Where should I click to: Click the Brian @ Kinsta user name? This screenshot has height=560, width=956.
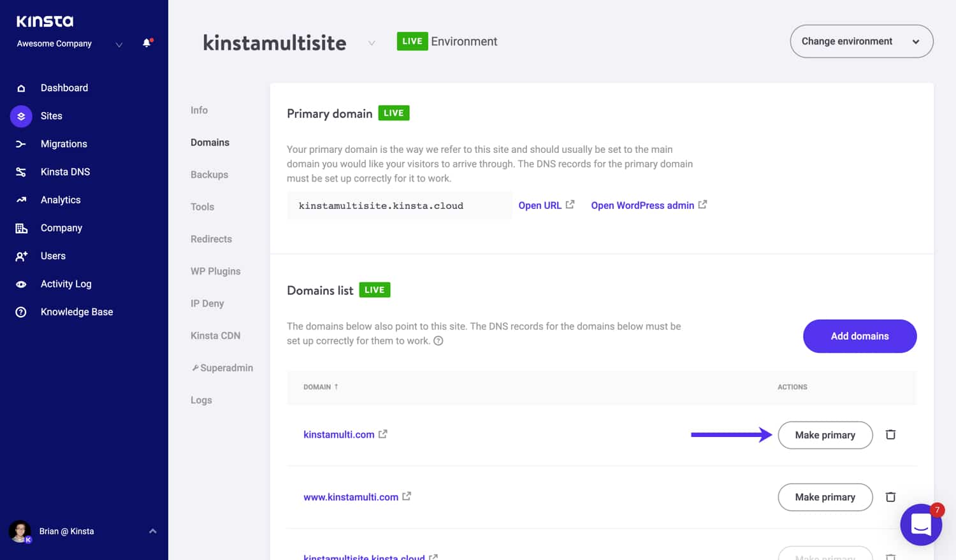coord(66,531)
